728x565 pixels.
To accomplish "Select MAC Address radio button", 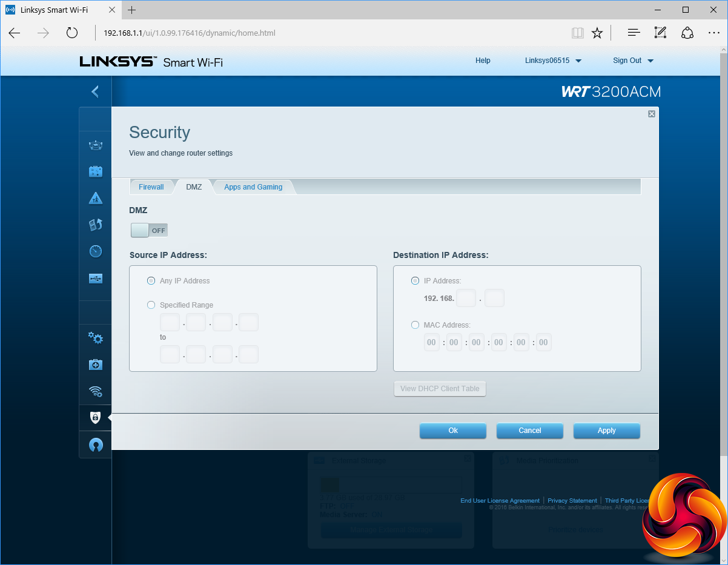I will coord(415,325).
